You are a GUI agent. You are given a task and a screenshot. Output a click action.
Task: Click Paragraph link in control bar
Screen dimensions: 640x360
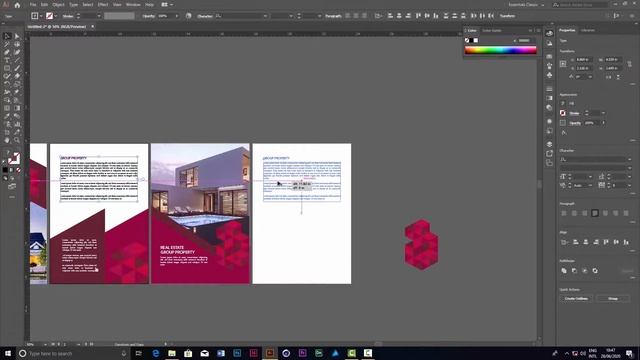click(333, 16)
